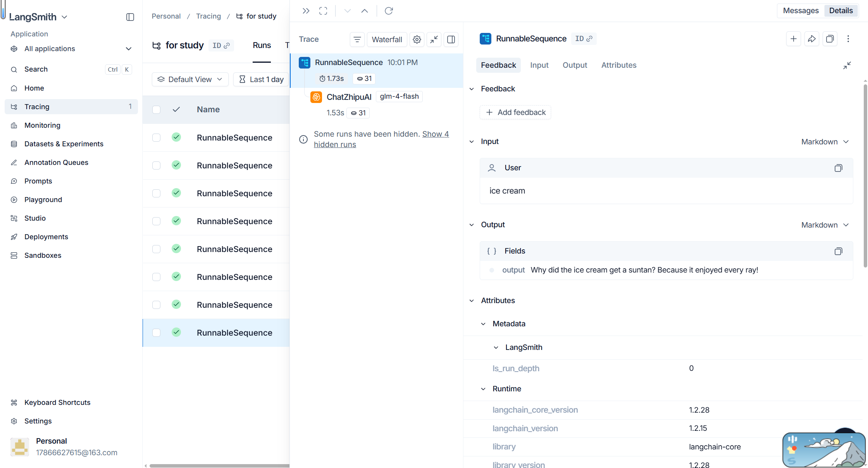Open Search from the sidebar
The height and width of the screenshot is (468, 868).
click(x=71, y=69)
